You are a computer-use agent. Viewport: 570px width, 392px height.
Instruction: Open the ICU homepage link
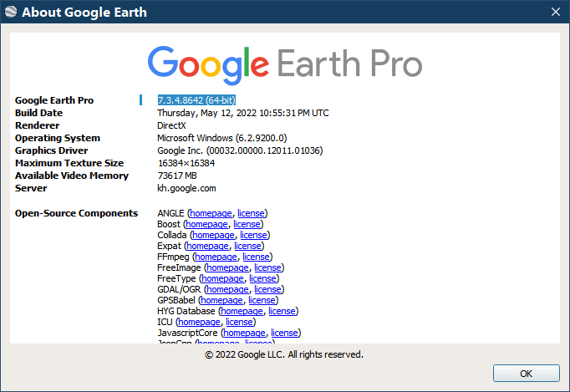coord(199,322)
